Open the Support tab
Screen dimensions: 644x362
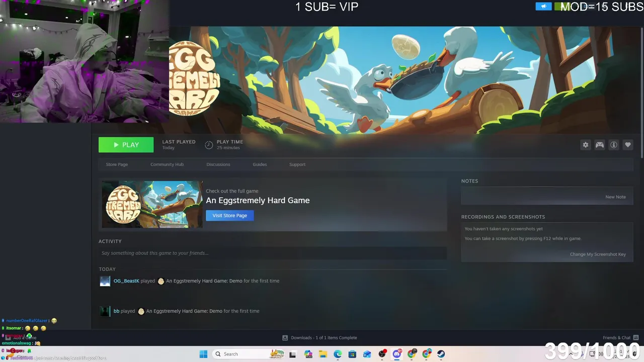pos(297,164)
